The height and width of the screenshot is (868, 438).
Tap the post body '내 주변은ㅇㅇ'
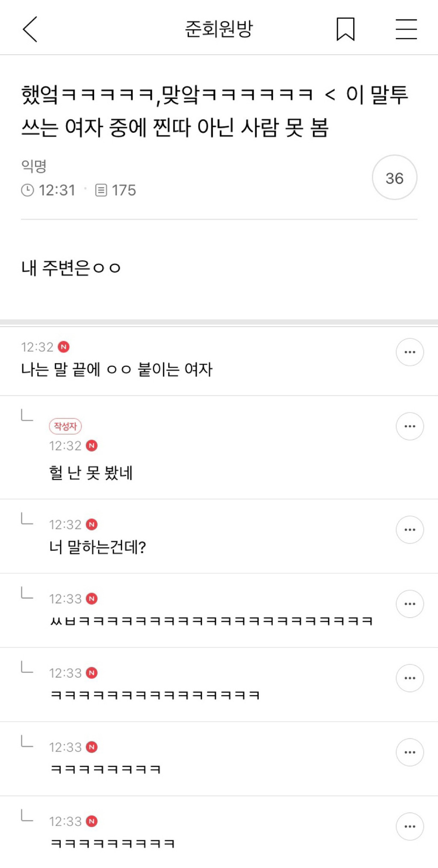pos(71,268)
